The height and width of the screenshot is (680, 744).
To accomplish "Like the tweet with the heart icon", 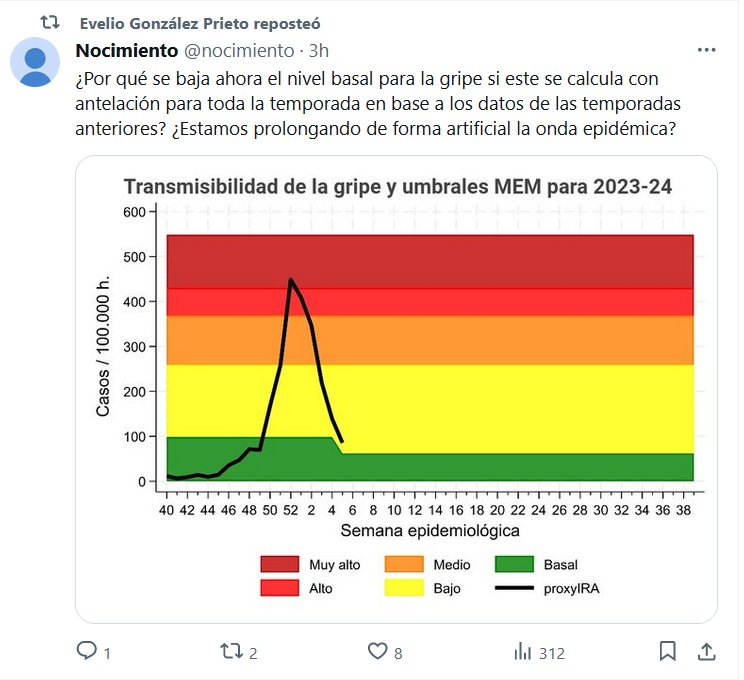I will pyautogui.click(x=377, y=652).
